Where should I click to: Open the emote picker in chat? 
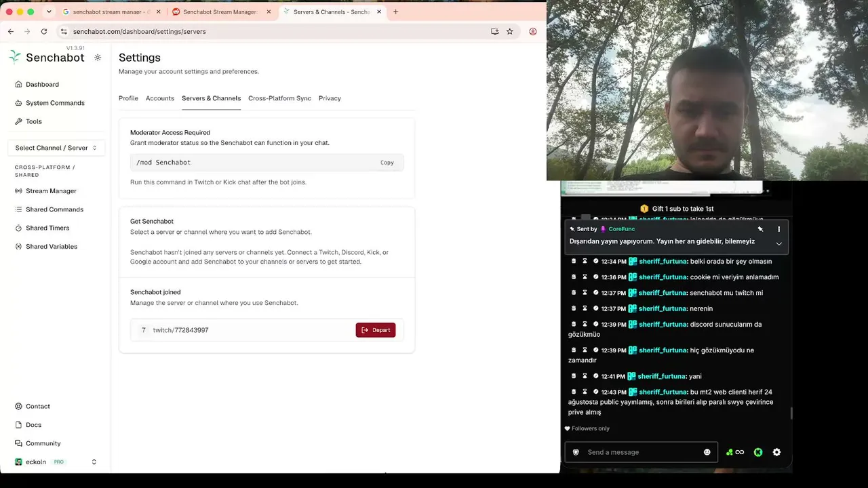707,452
